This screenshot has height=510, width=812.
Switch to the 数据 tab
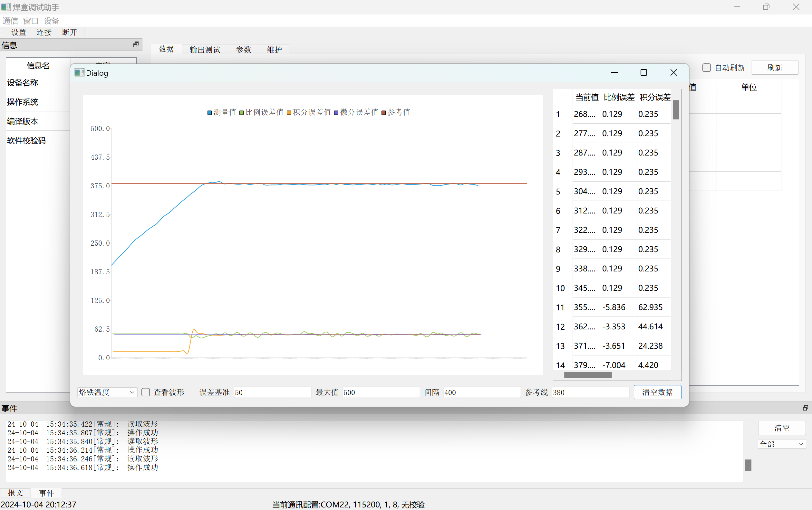point(166,49)
